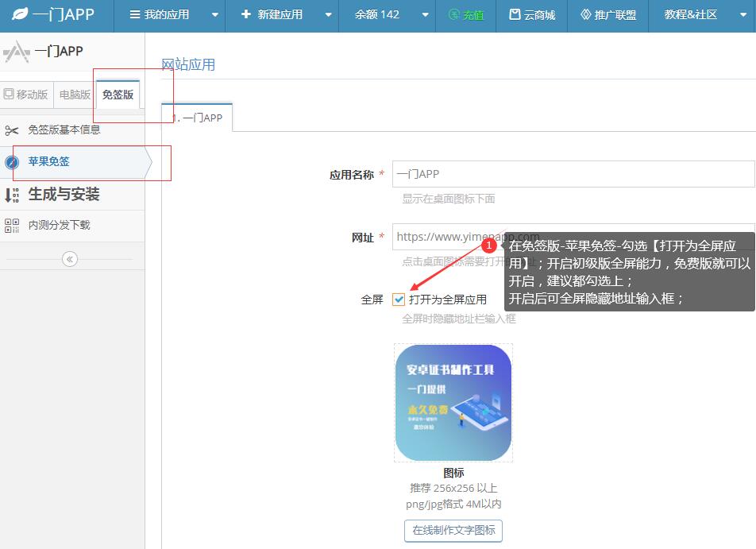Click the 应用名称 input field
Image resolution: width=756 pixels, height=549 pixels.
pos(573,174)
